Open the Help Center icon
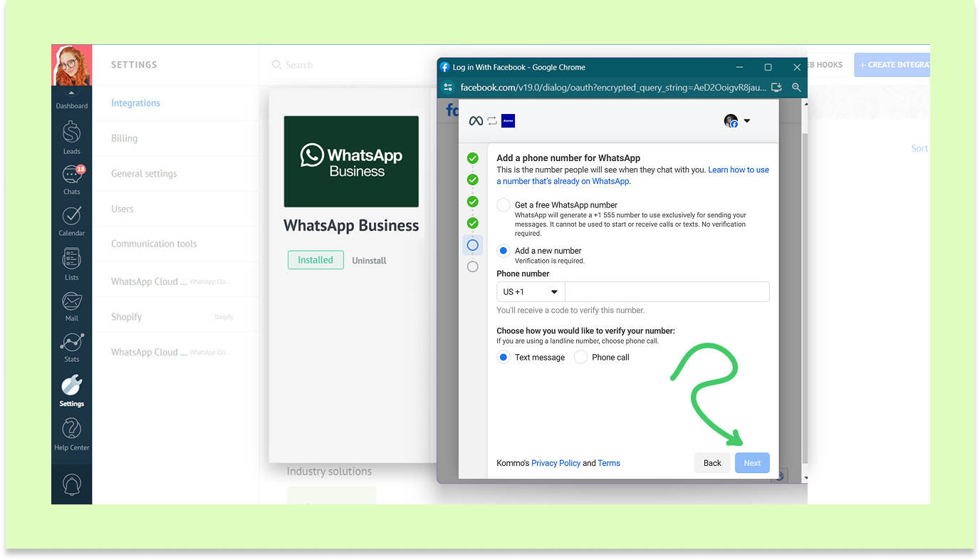 point(72,433)
